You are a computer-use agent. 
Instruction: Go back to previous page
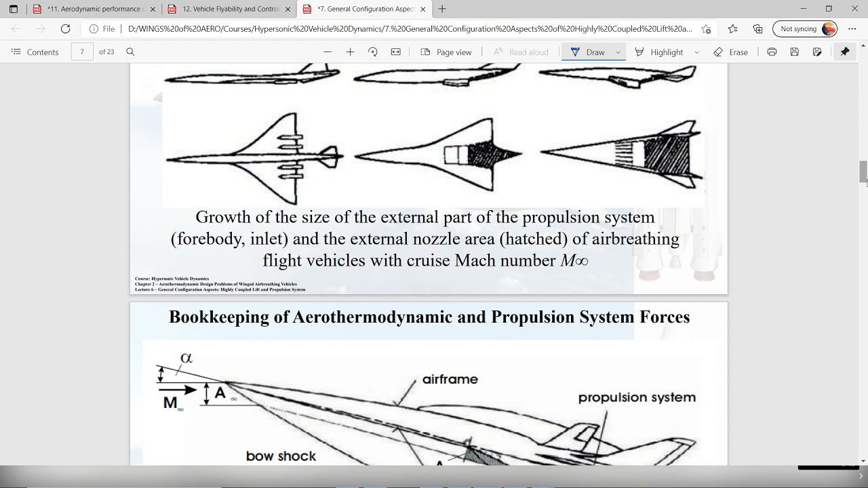(x=16, y=29)
